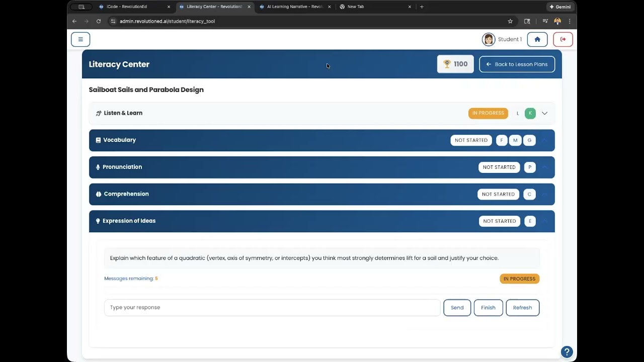The height and width of the screenshot is (362, 644).
Task: Close the iCode - RevolutionEd tab
Action: (x=169, y=7)
